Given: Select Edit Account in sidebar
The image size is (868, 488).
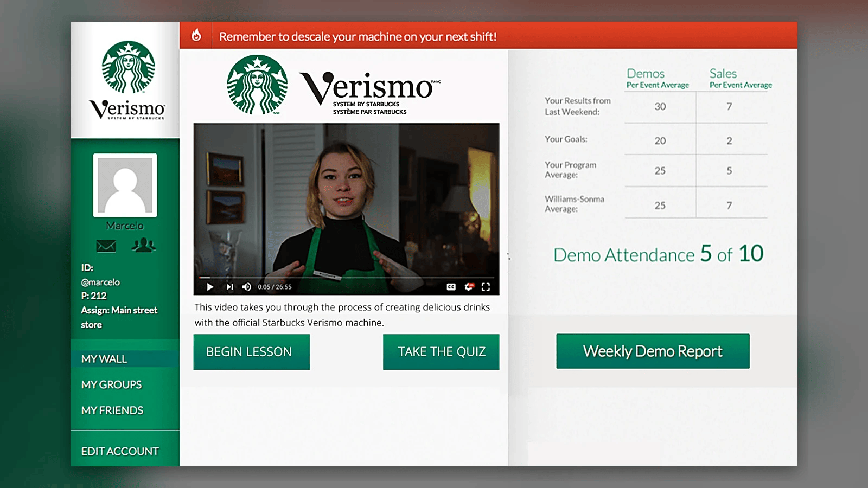Looking at the screenshot, I should (120, 451).
